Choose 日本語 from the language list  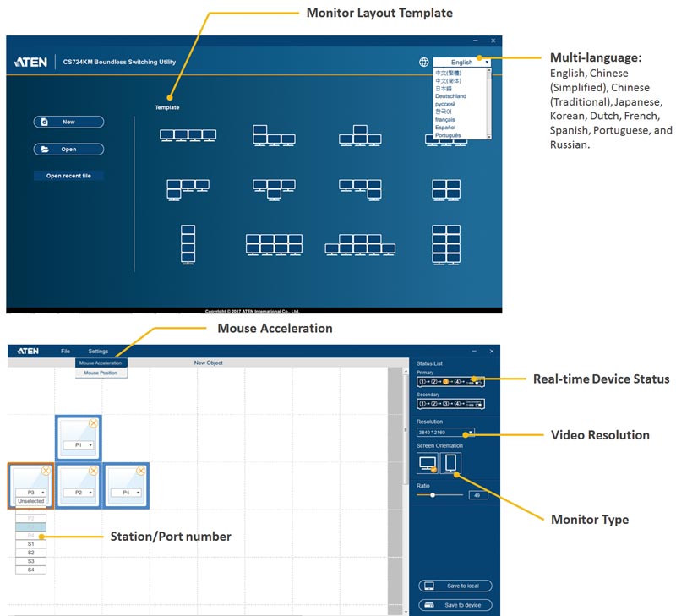point(444,89)
